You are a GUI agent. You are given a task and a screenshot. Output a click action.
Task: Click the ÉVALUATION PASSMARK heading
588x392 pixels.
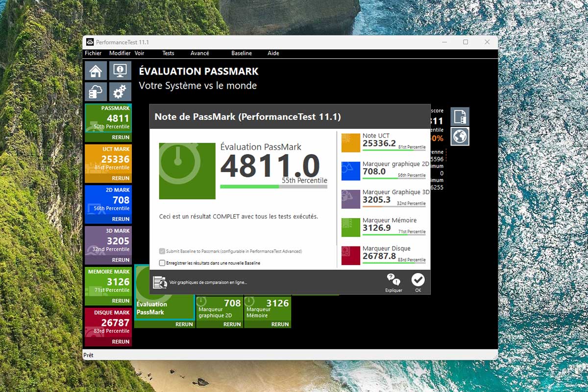click(198, 72)
